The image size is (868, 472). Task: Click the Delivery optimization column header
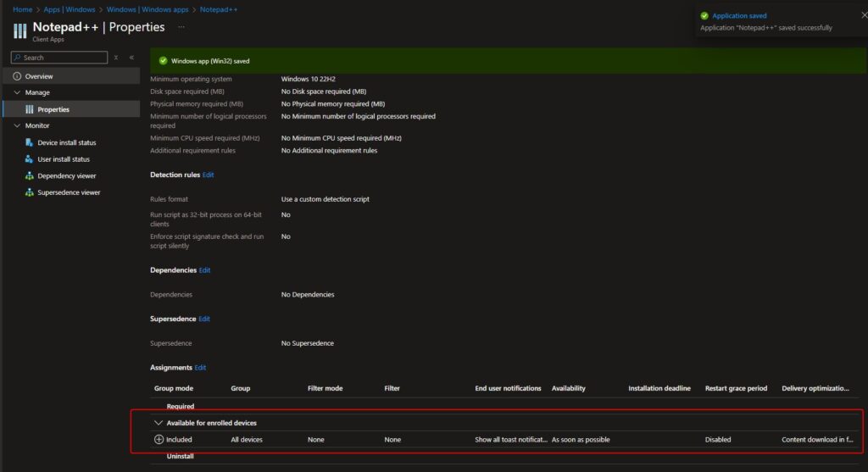[x=815, y=388]
